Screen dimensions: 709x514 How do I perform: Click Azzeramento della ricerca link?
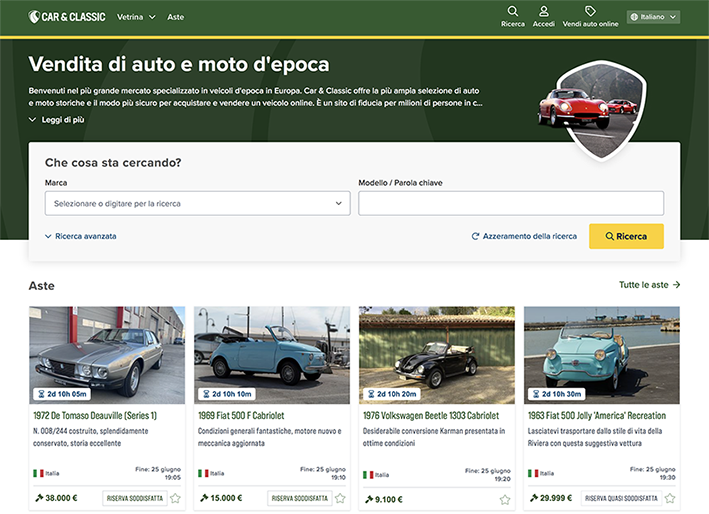point(524,236)
